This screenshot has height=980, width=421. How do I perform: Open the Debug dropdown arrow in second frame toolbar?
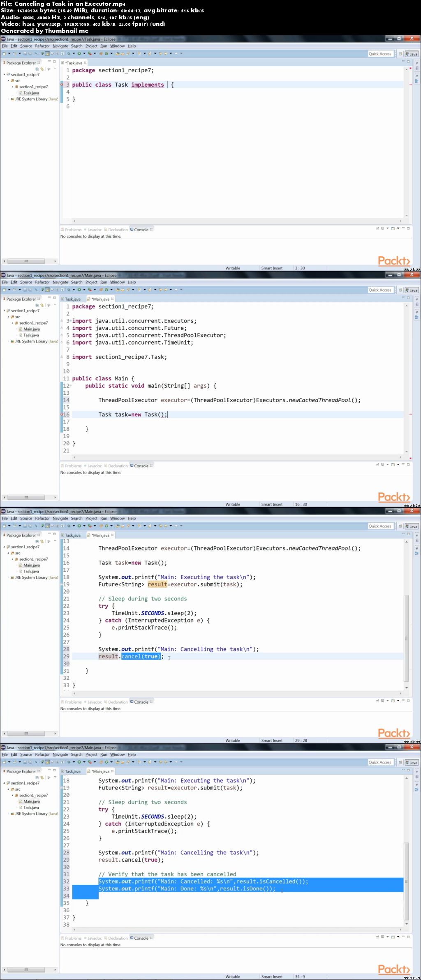click(x=74, y=290)
